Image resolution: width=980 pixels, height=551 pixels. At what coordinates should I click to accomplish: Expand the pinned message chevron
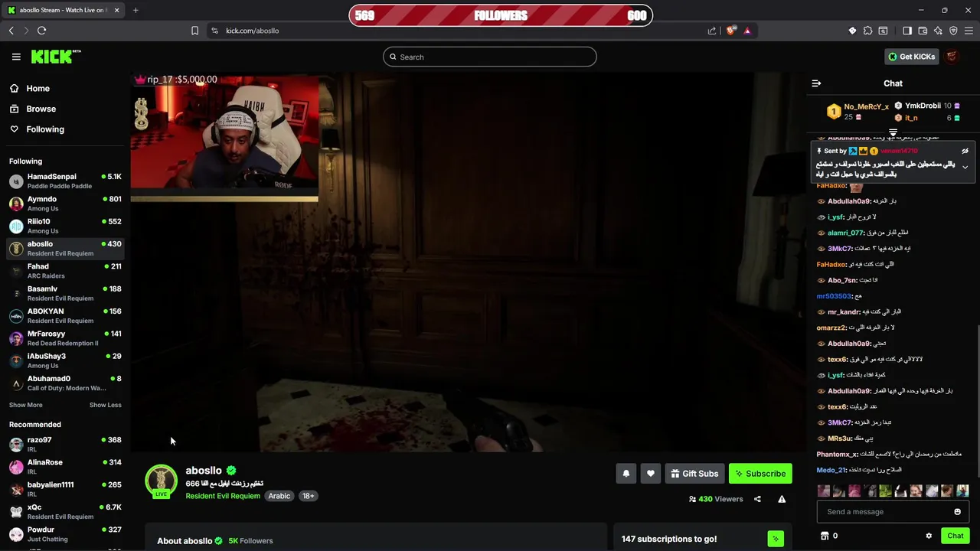click(965, 167)
